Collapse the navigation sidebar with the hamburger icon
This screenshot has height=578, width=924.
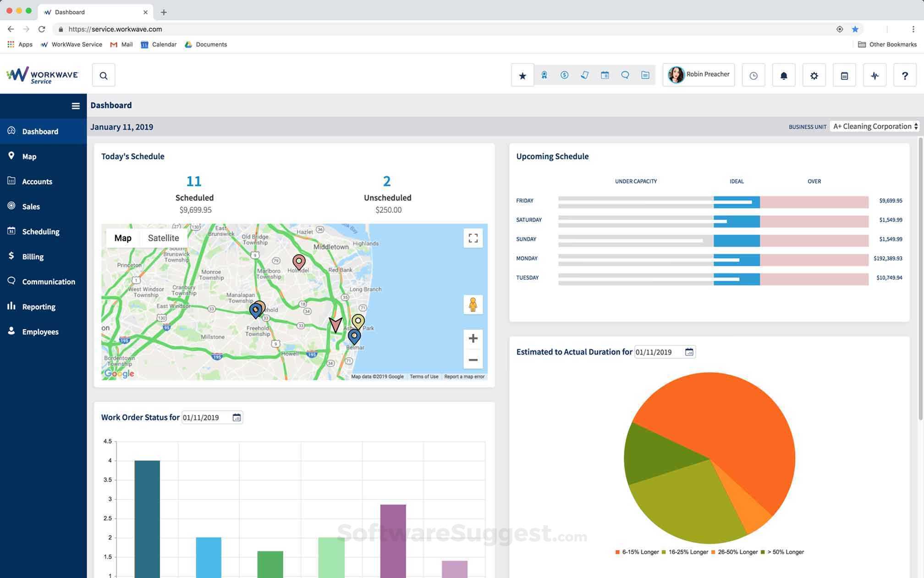point(76,106)
